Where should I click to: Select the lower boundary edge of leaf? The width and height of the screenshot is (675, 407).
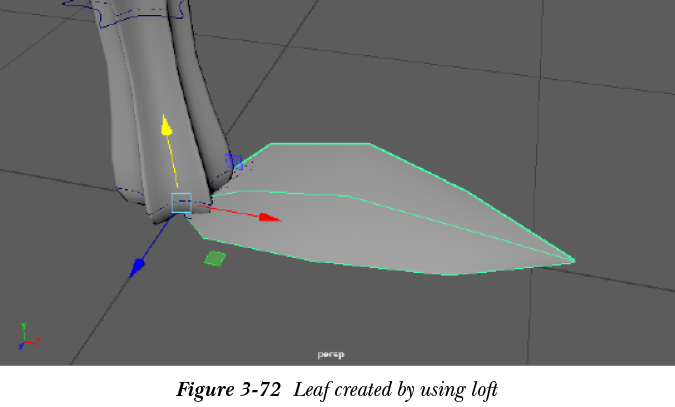[x=380, y=269]
